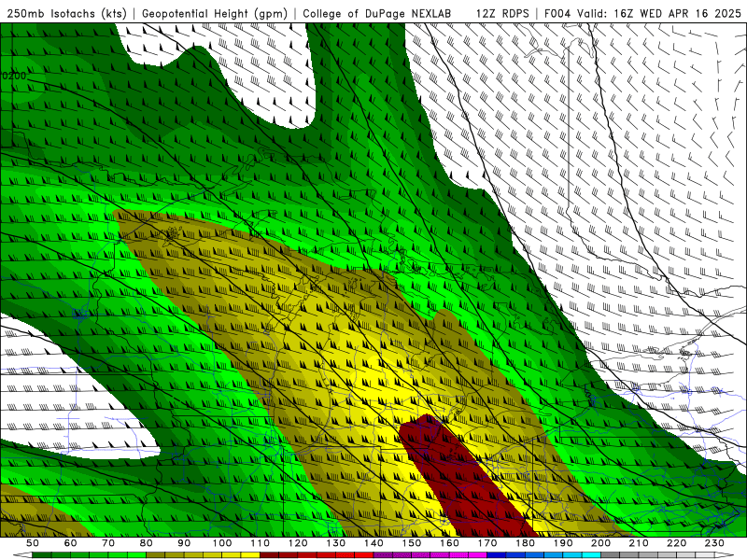The width and height of the screenshot is (747, 560).
Task: Click the 110 knot scale label
Action: pyautogui.click(x=261, y=543)
